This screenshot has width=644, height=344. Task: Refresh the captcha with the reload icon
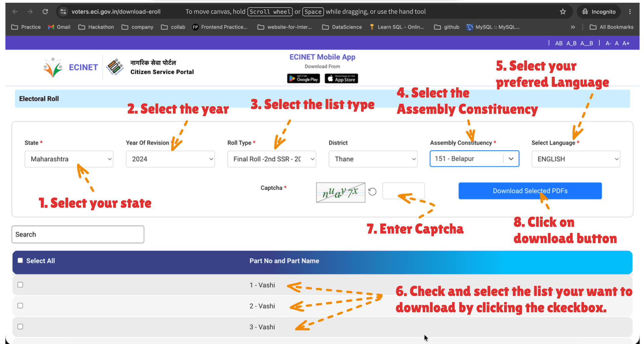372,192
